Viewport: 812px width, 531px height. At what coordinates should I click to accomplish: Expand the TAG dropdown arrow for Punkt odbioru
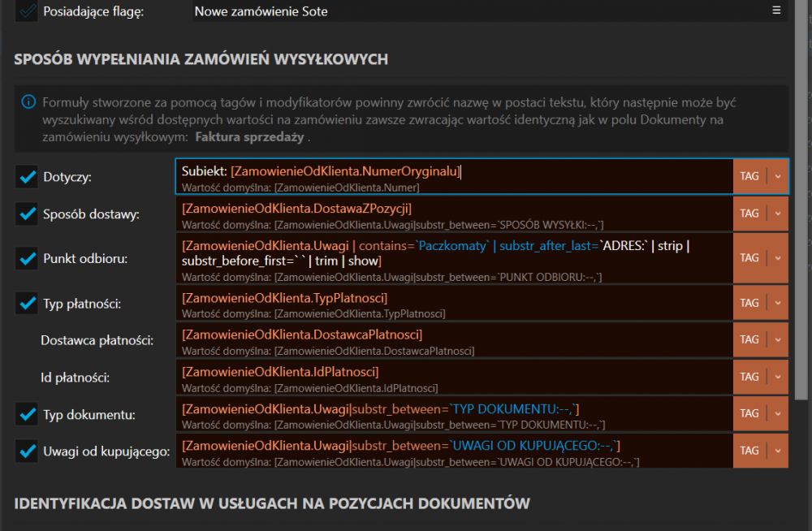[778, 258]
